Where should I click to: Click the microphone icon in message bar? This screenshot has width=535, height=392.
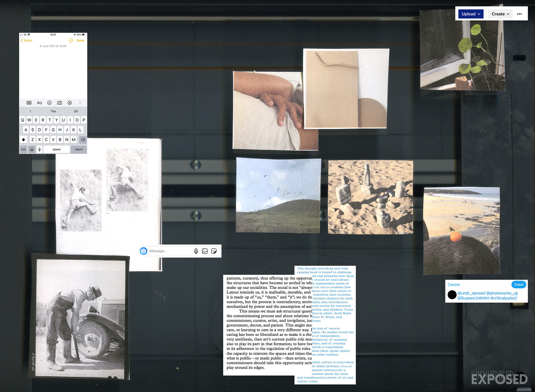pyautogui.click(x=196, y=251)
